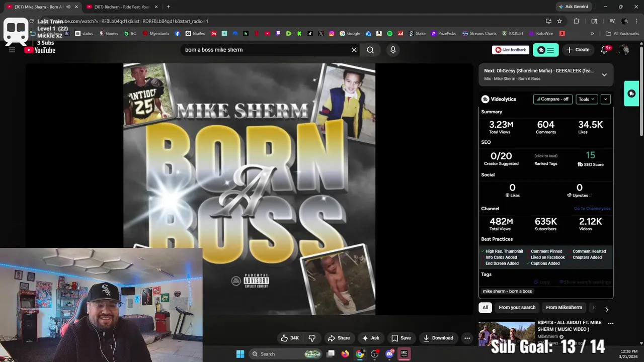Image resolution: width=644 pixels, height=362 pixels.
Task: Open the YouTube hamburger guide menu
Action: pyautogui.click(x=12, y=50)
